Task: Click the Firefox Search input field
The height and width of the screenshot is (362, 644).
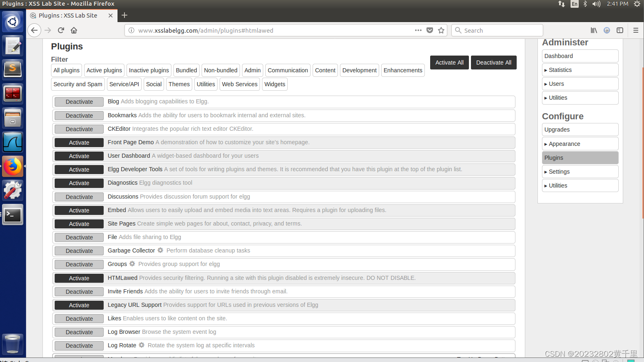Action: click(x=497, y=30)
